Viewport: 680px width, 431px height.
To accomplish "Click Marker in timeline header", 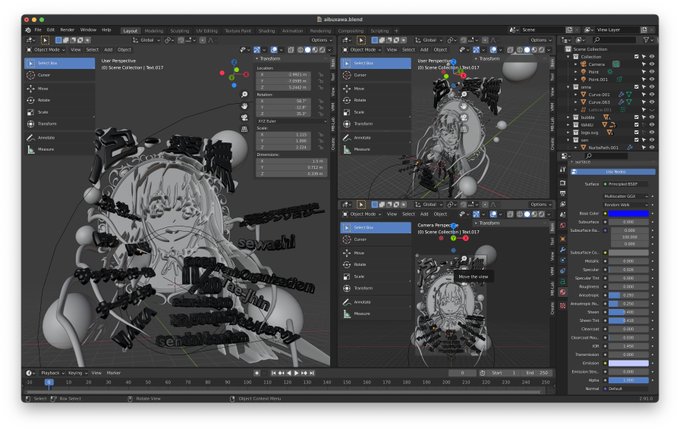I will pos(114,373).
